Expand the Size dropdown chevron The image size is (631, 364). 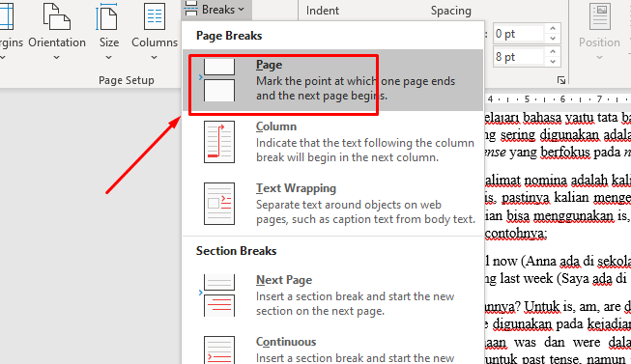tap(108, 58)
